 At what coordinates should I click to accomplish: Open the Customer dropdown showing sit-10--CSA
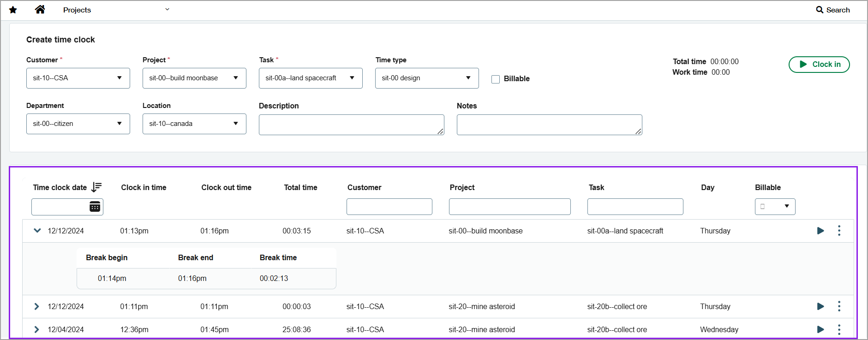tap(78, 78)
